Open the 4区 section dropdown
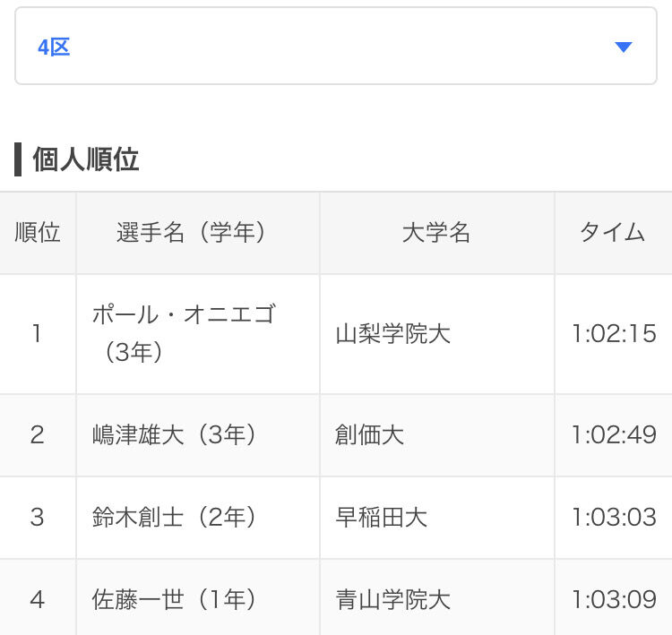The height and width of the screenshot is (635, 672). 335,47
